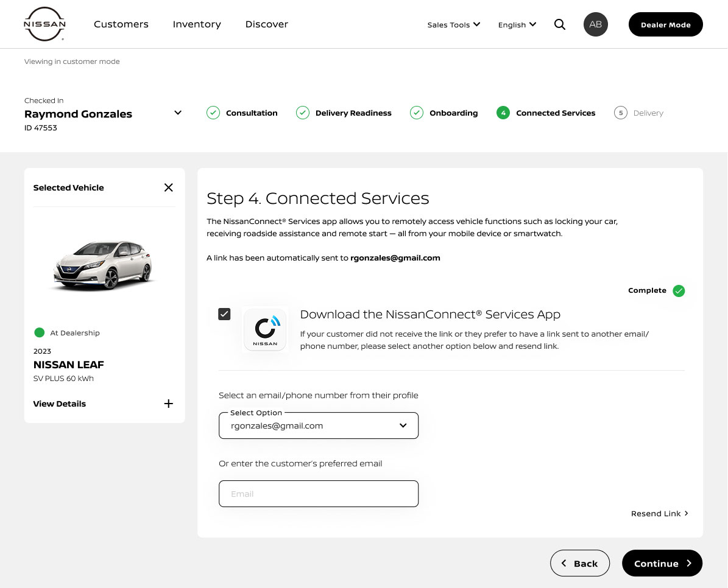Click the Continue button
The height and width of the screenshot is (588, 728).
pos(662,564)
